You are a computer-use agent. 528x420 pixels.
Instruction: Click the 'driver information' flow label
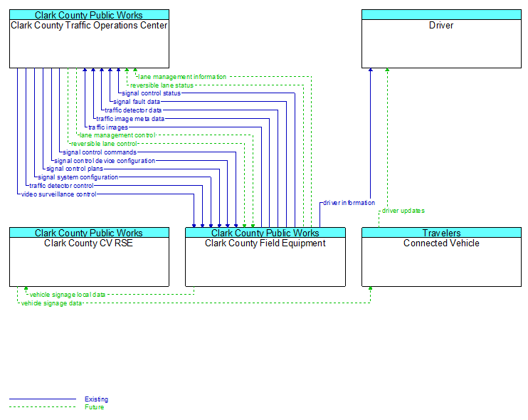tap(349, 203)
